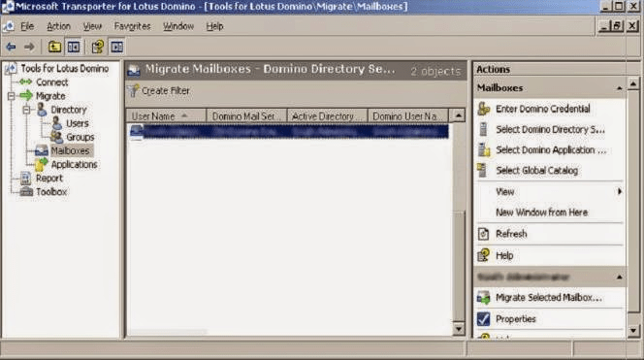644x360 pixels.
Task: Click the Toolbox icon in tree
Action: (26, 191)
